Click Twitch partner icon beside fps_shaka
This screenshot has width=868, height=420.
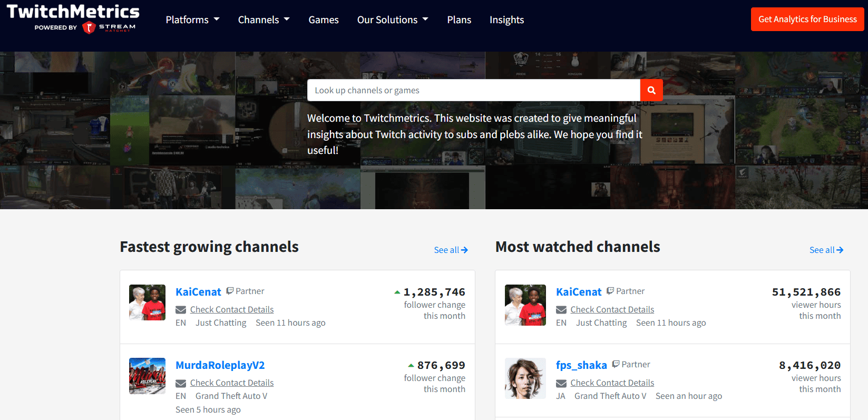tap(616, 364)
